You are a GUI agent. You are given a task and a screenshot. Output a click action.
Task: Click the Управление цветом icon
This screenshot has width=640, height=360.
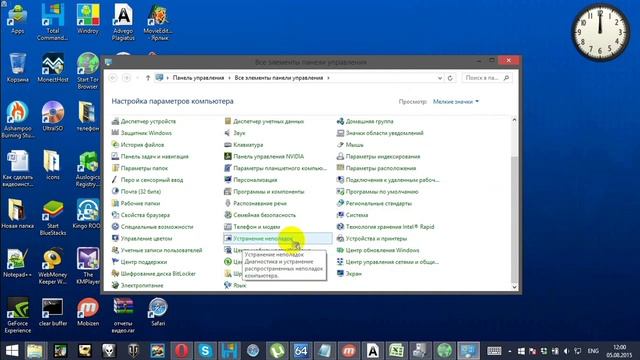click(x=115, y=238)
